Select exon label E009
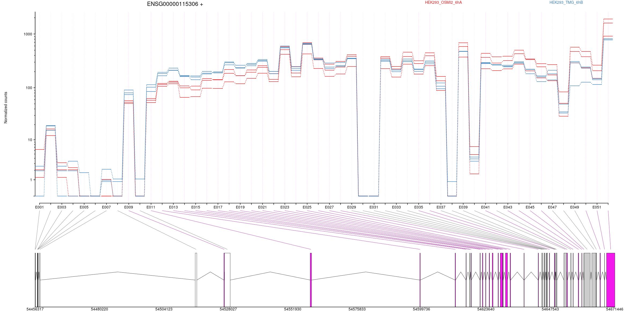 click(x=129, y=207)
